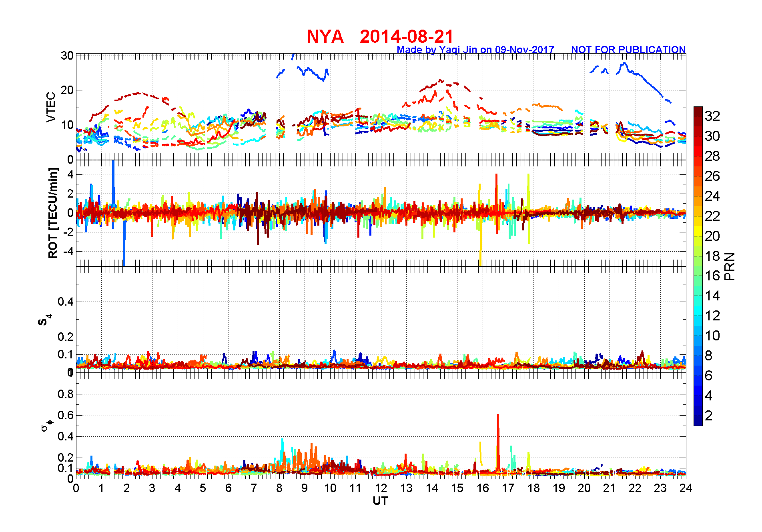Click the "NOT FOR PUBLICATION" notice
762x532 pixels.
628,50
